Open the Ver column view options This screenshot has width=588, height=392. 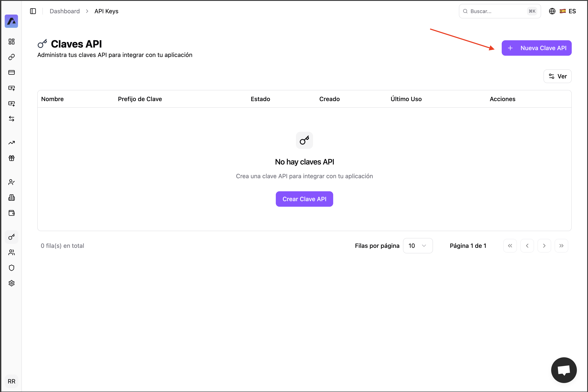coord(557,76)
